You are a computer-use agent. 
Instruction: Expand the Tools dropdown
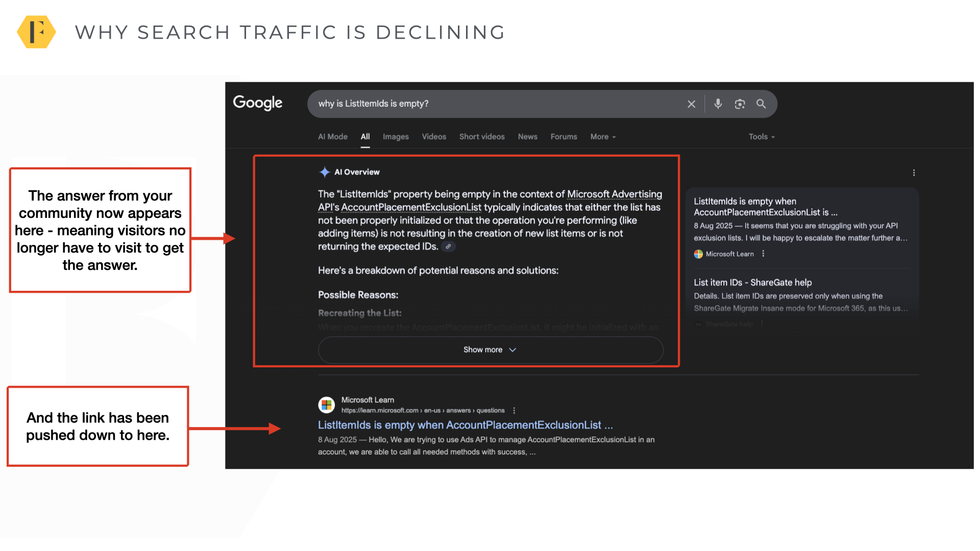(x=762, y=137)
